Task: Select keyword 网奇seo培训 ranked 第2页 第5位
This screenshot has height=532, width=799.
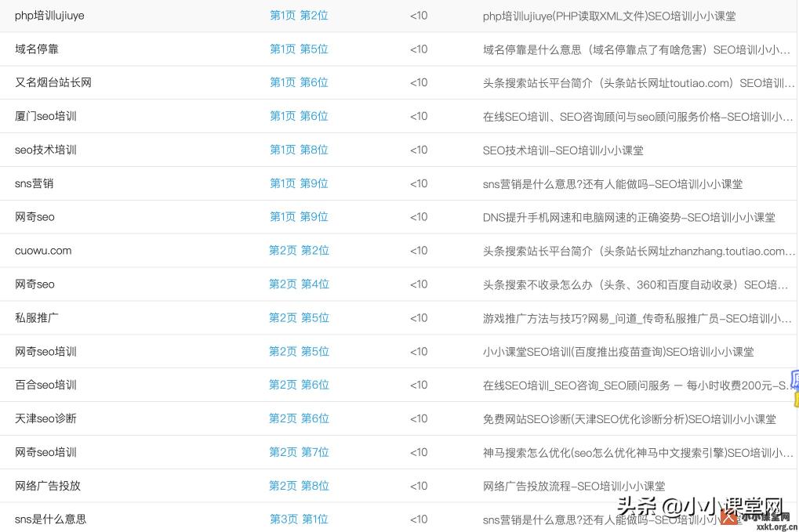Action: click(x=45, y=351)
